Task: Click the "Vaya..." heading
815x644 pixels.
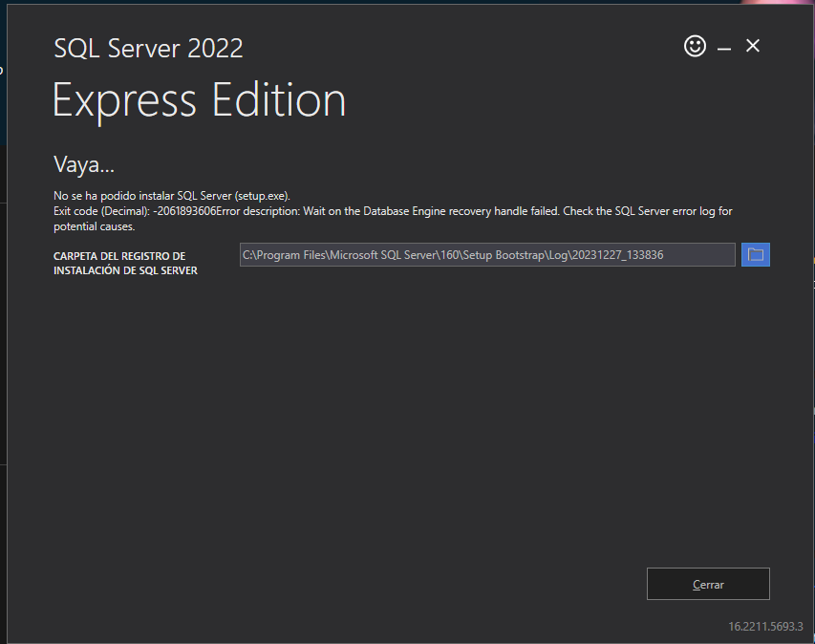Action: [84, 164]
